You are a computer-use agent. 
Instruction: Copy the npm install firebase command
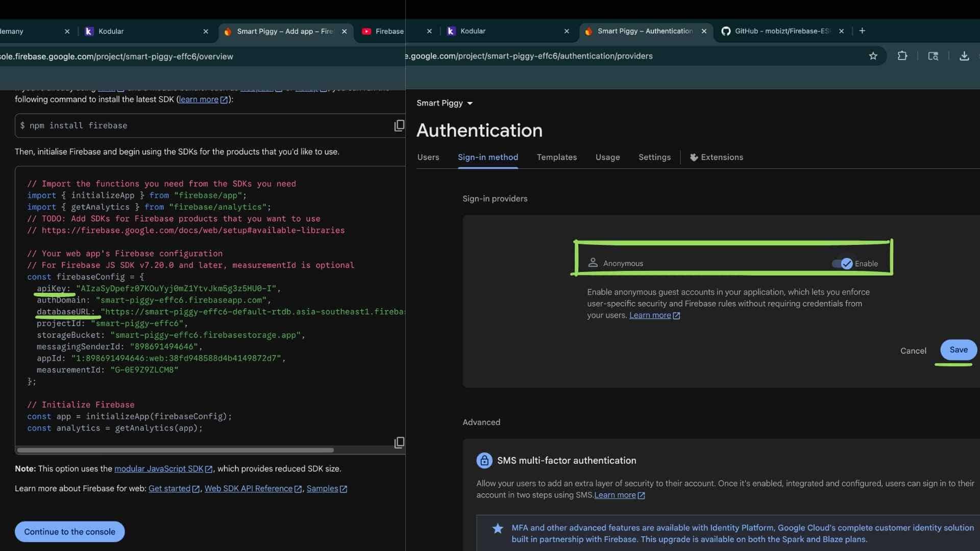coord(399,126)
